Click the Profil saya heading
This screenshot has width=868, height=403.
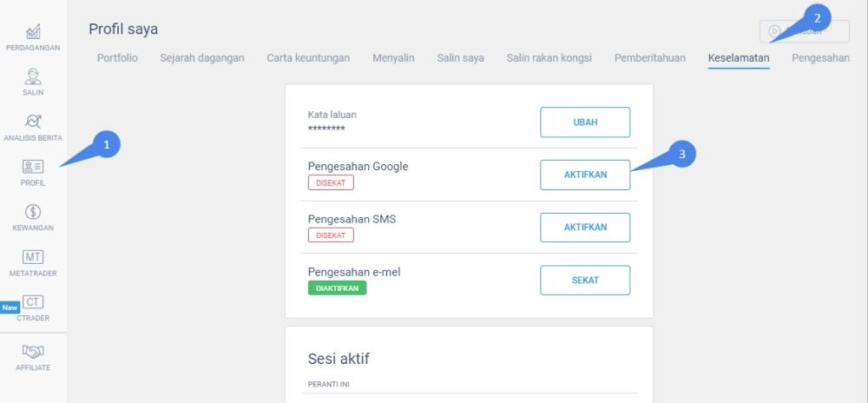(x=123, y=30)
